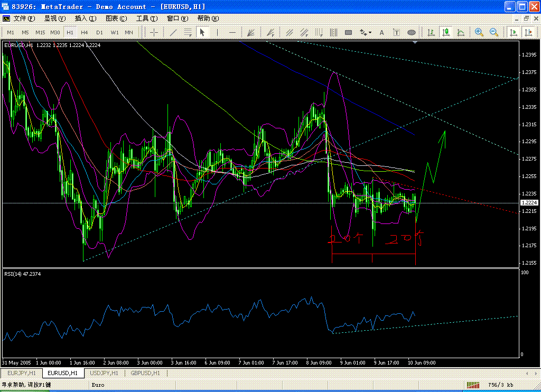Select the trendline drawing tool

(x=173, y=32)
